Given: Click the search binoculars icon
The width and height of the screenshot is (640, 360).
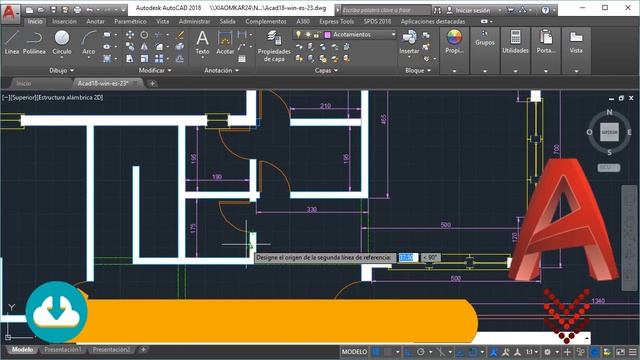Looking at the screenshot, I should point(437,10).
